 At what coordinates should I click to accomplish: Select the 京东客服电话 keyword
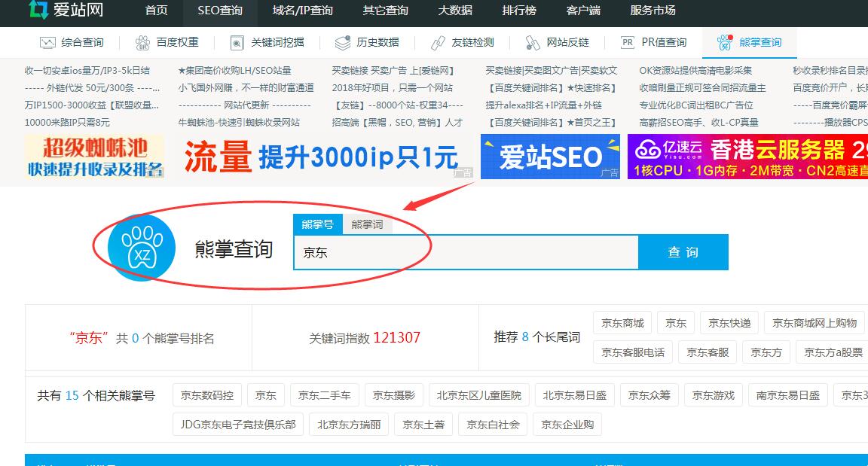(x=633, y=352)
